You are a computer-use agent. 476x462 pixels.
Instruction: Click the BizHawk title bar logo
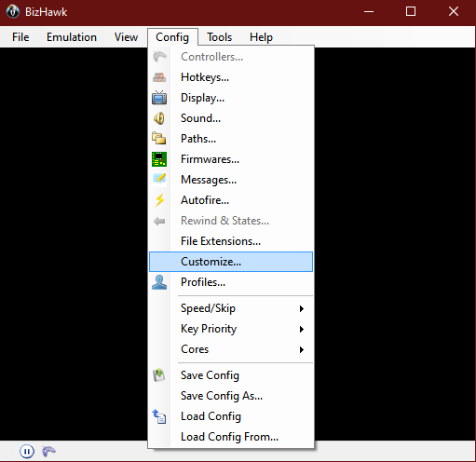point(13,12)
